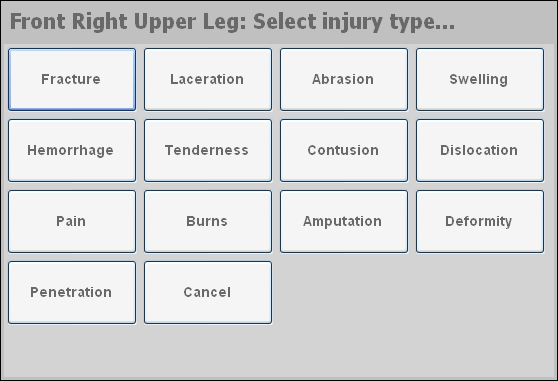558x381 pixels.
Task: Pick the Deformity button
Action: [480, 222]
